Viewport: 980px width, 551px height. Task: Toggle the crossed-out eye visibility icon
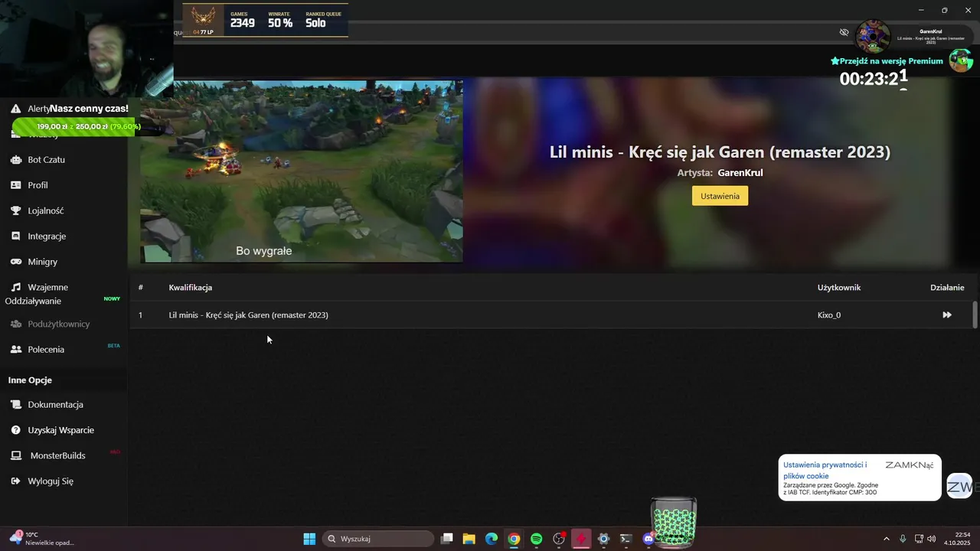coord(844,32)
